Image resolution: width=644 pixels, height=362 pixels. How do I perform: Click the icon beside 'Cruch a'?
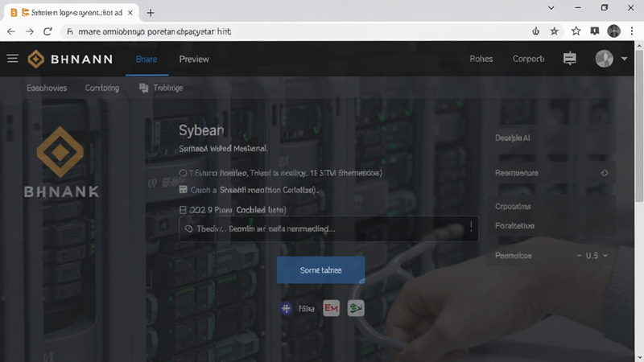click(184, 190)
